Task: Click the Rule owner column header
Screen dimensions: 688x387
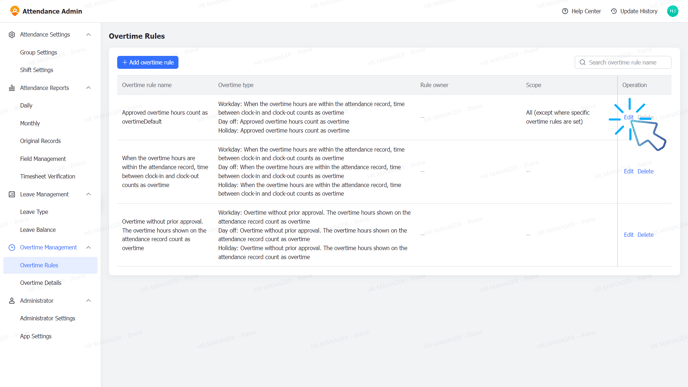Action: pos(434,85)
